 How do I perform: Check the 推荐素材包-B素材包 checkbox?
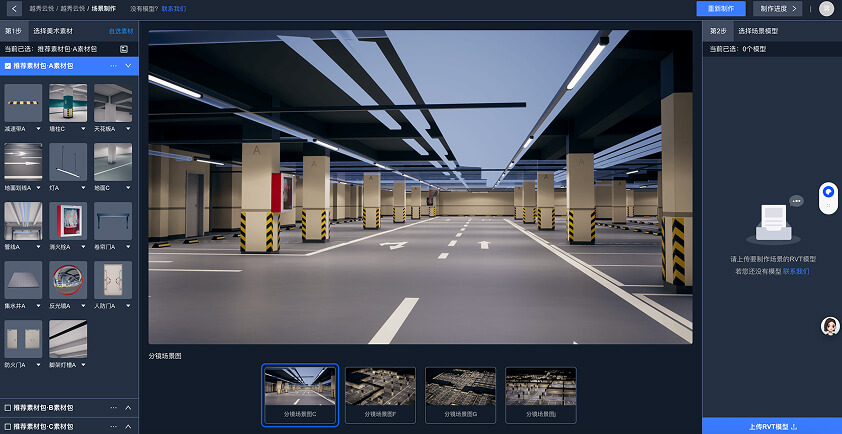pyautogui.click(x=8, y=408)
